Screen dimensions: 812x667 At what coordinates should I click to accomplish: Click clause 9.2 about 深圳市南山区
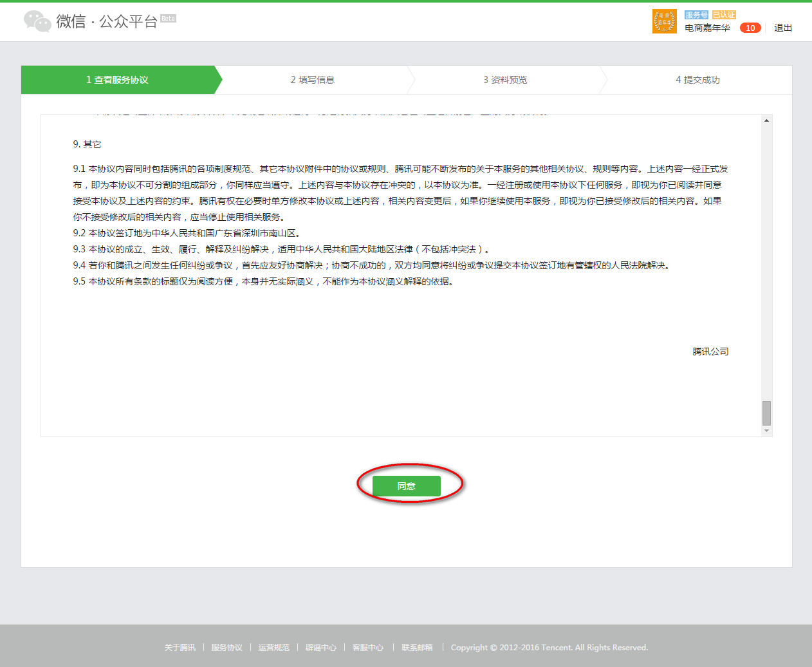(187, 233)
